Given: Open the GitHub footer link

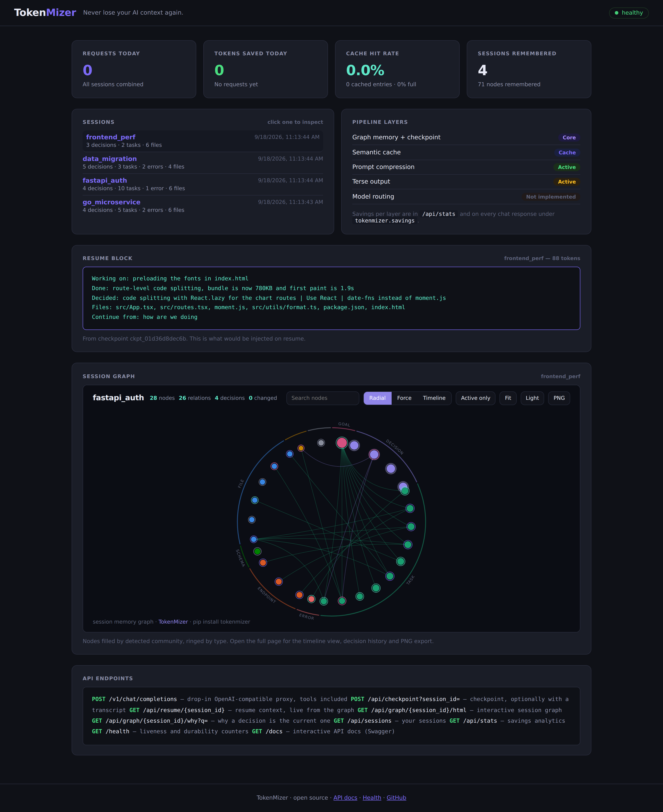Looking at the screenshot, I should tap(396, 797).
